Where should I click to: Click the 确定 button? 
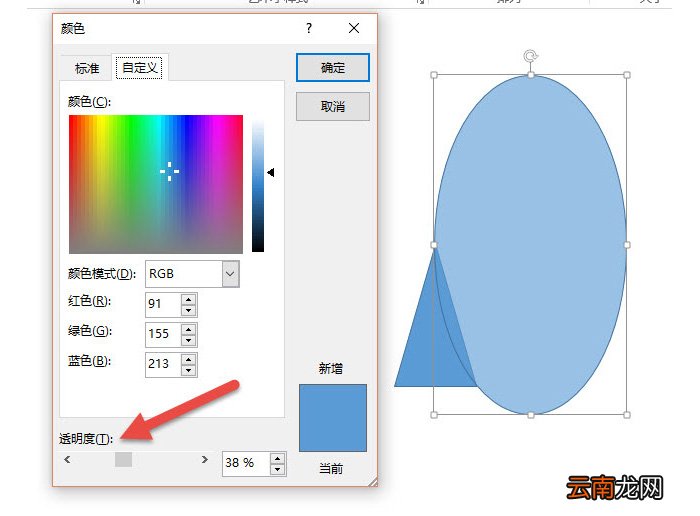333,67
